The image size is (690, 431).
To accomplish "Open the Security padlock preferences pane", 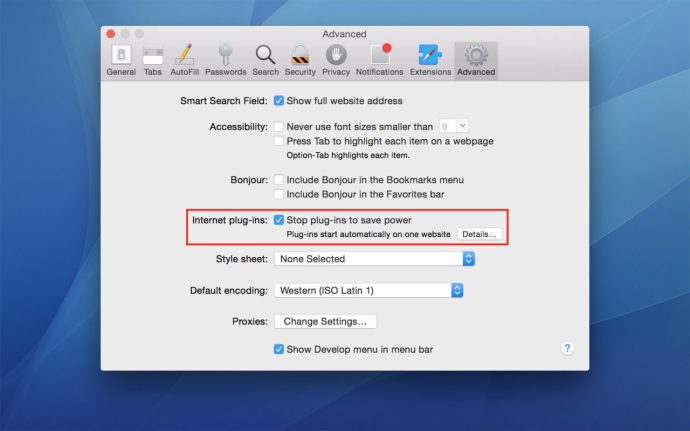I will (x=300, y=60).
